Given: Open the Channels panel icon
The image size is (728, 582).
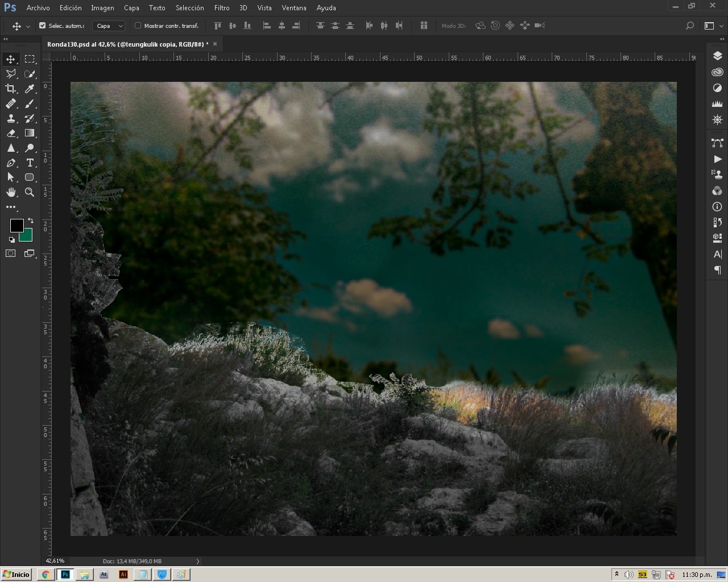Looking at the screenshot, I should pyautogui.click(x=717, y=190).
